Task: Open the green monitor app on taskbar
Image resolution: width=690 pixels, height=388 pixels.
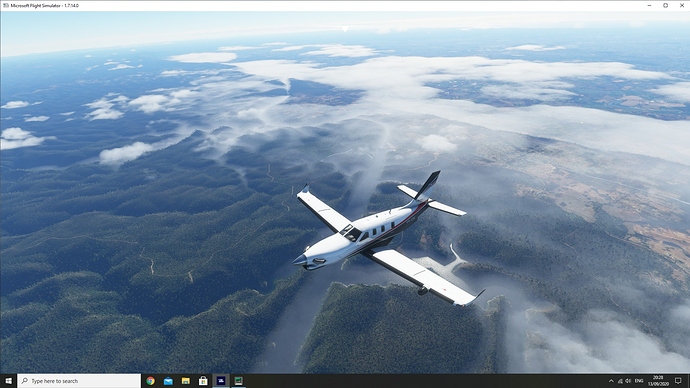Action: (239, 381)
